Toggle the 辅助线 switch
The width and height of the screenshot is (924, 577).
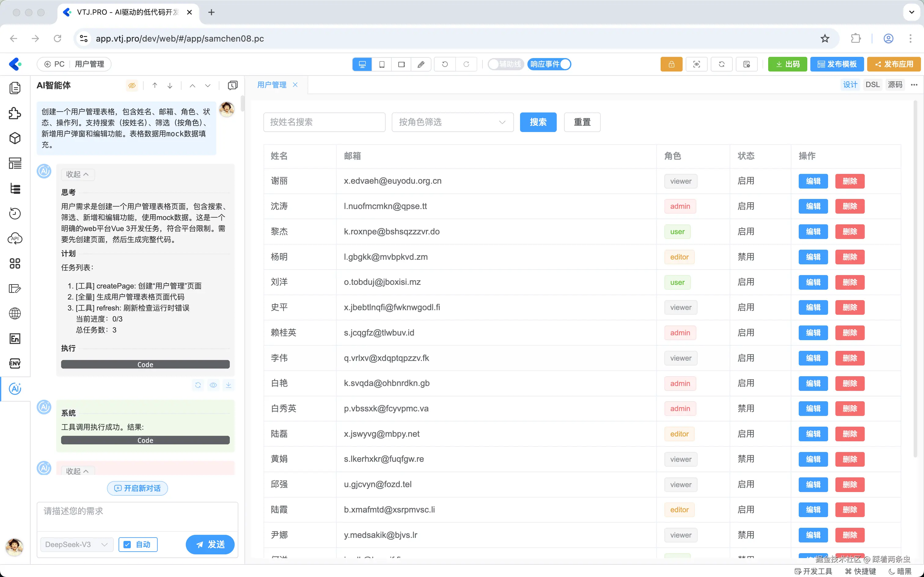tap(505, 64)
